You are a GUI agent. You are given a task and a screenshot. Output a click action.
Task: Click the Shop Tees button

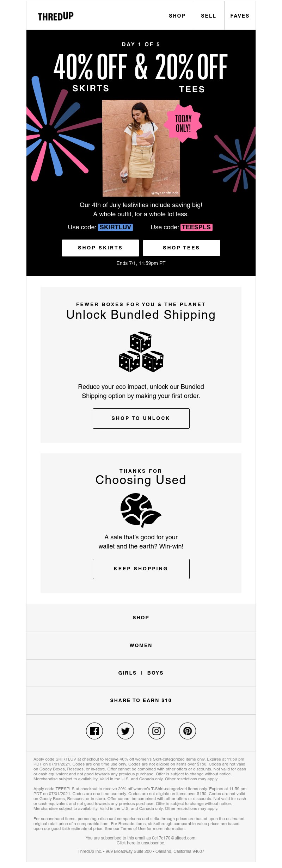coord(182,248)
